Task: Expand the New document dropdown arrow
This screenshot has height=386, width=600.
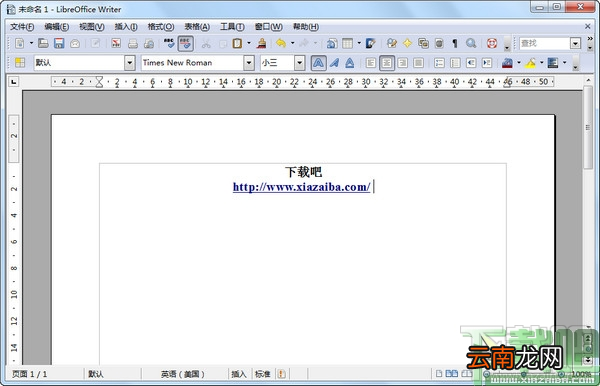Action: 31,43
